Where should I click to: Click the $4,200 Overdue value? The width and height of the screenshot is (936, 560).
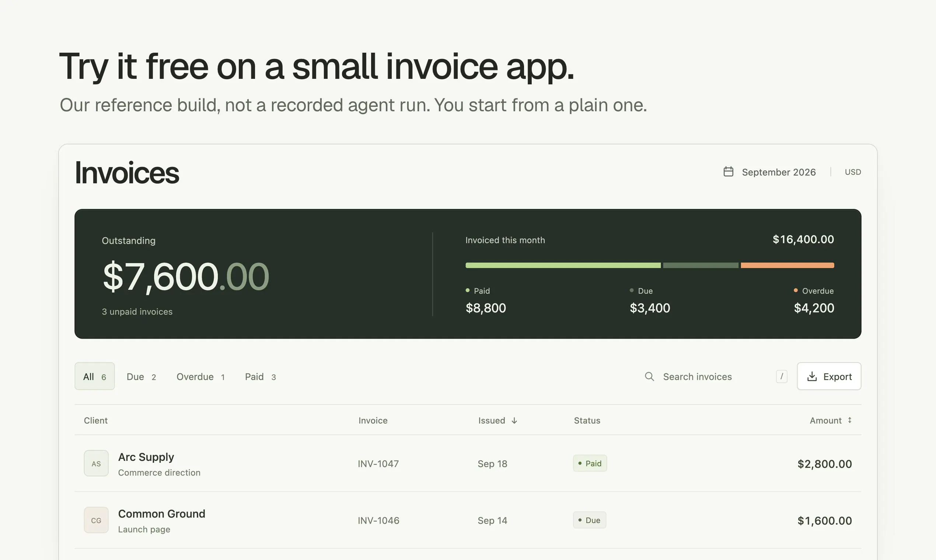click(814, 308)
